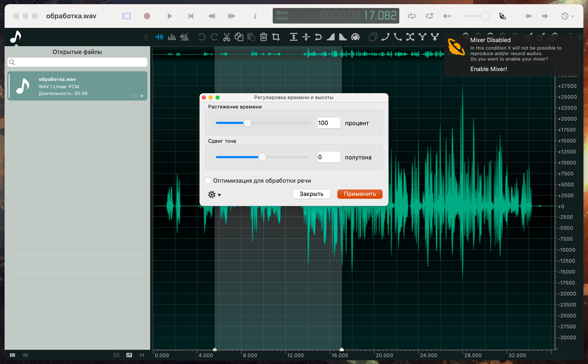Click the Reverse audio icon
This screenshot has height=364, width=588.
318,37
